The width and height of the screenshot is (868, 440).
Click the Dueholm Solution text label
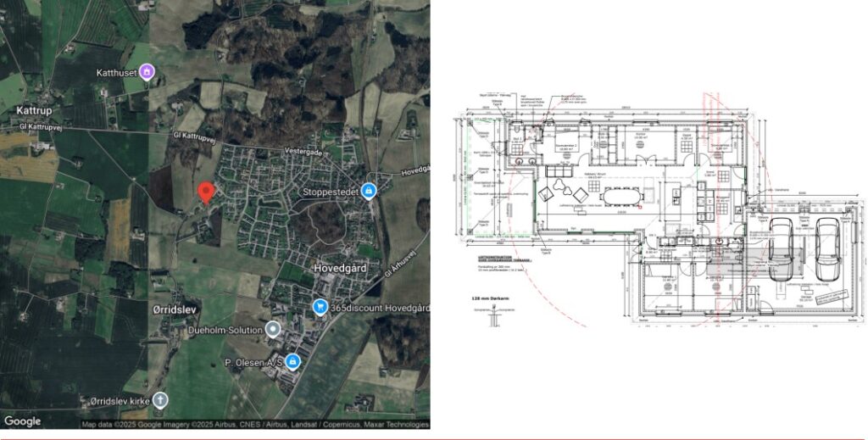pos(219,328)
